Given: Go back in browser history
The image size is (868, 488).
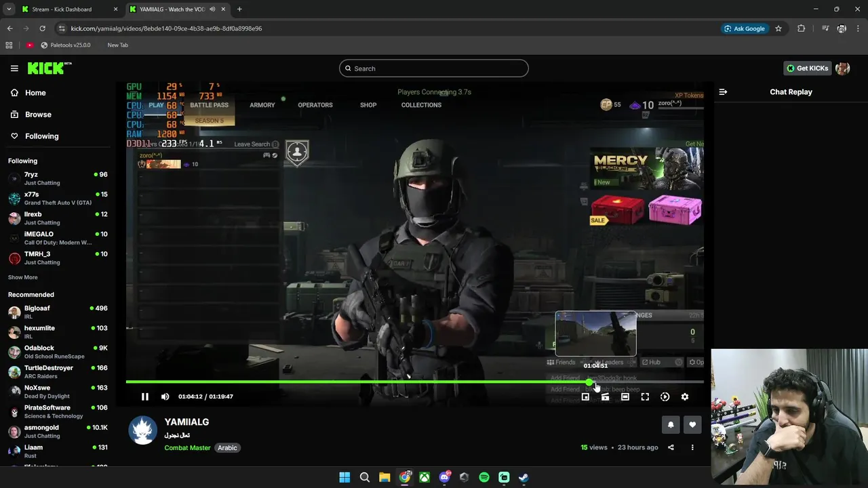Looking at the screenshot, I should (9, 28).
